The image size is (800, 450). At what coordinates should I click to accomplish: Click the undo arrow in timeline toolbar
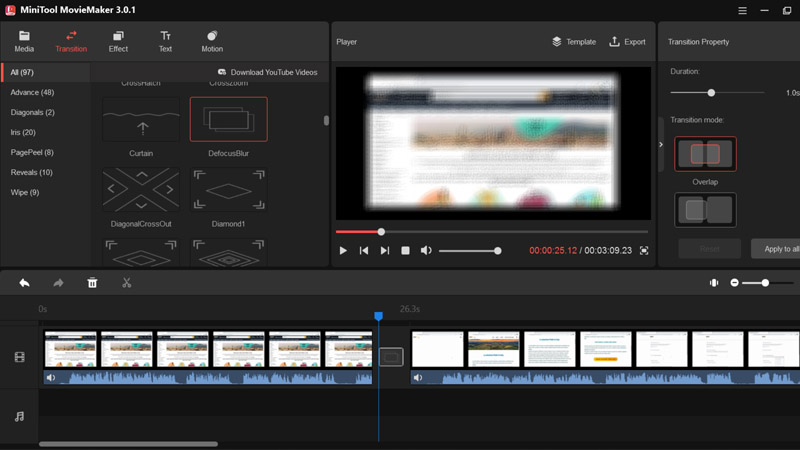pos(24,283)
